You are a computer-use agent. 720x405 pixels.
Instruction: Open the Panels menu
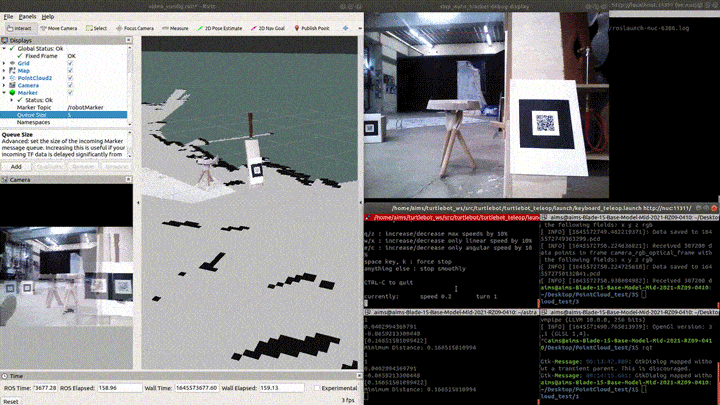pos(26,17)
